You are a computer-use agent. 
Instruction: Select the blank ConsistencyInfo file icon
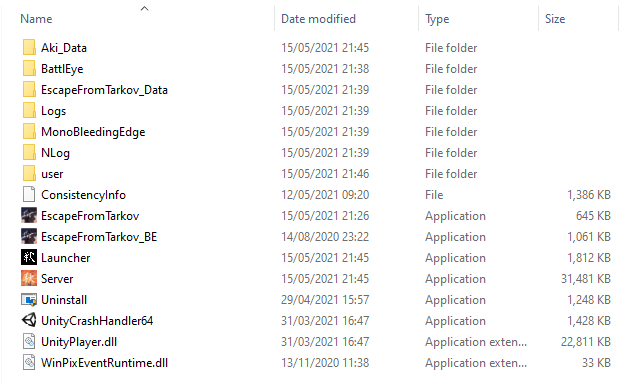(29, 195)
